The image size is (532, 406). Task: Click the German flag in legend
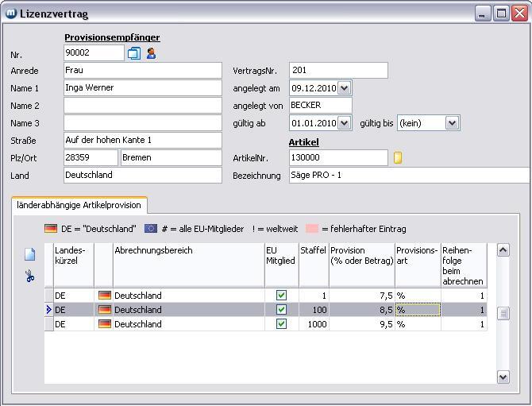click(51, 229)
